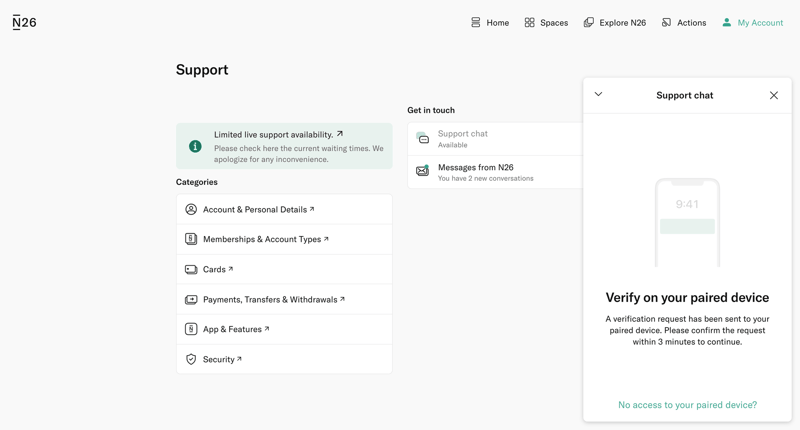The width and height of the screenshot is (800, 430).
Task: Collapse Support chat panel with chevron
Action: point(598,94)
